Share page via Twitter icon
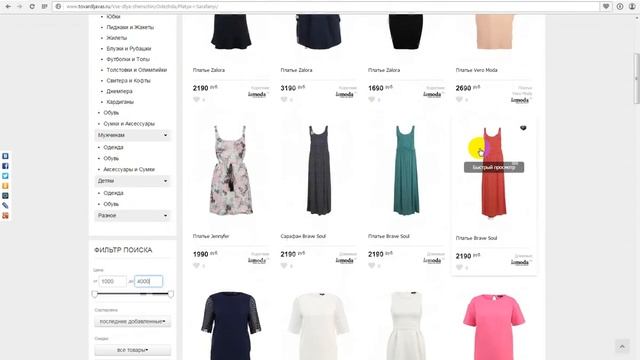This screenshot has height=360, width=640. click(5, 176)
